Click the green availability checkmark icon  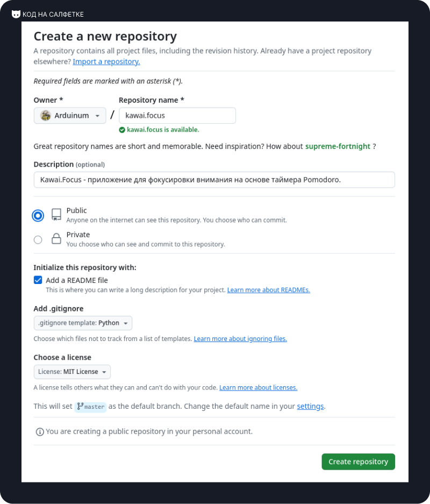pos(122,130)
